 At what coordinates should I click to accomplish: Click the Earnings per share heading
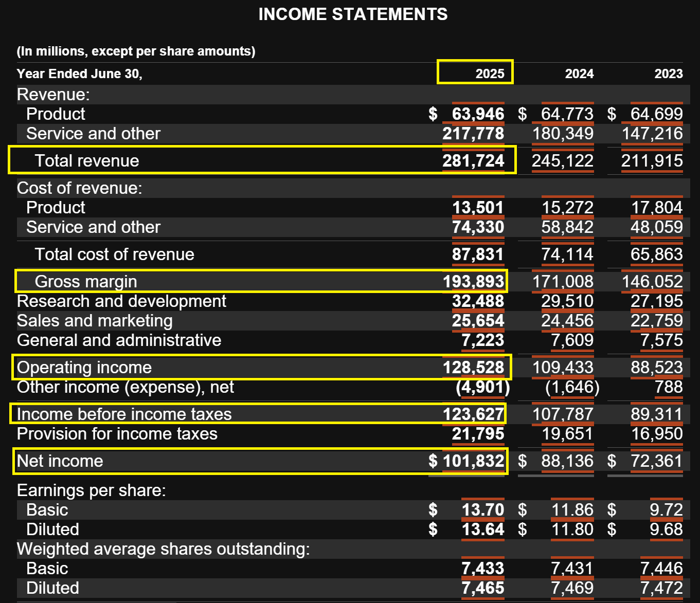tap(91, 490)
